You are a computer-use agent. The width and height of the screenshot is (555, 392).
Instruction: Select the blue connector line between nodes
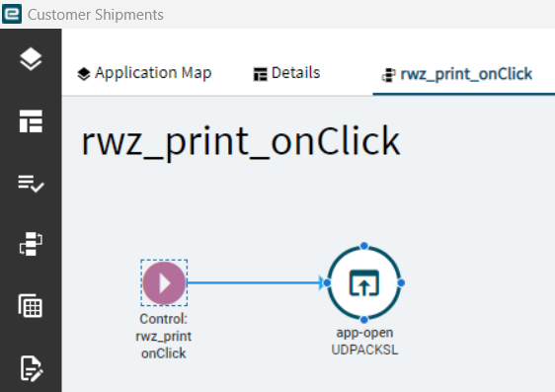point(253,282)
